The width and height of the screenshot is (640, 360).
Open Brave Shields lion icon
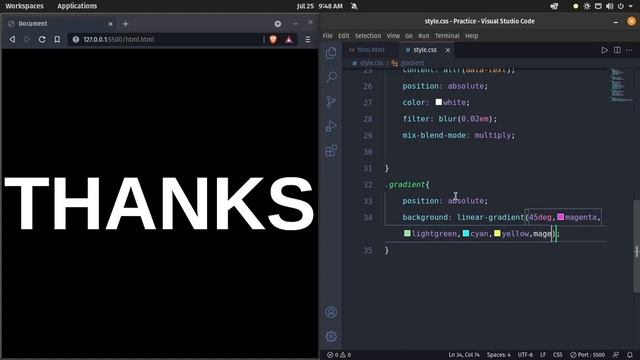click(x=273, y=39)
